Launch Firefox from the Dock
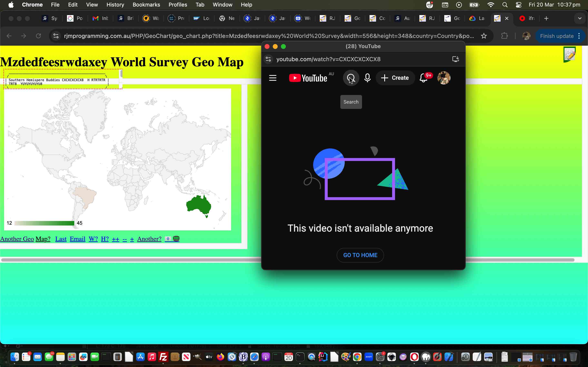The width and height of the screenshot is (588, 367). [221, 357]
